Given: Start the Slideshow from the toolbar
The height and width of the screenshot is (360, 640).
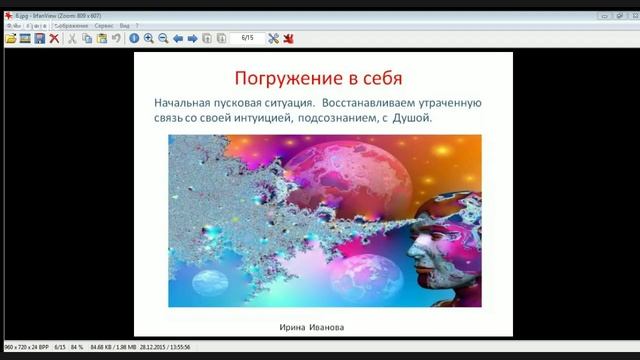Looking at the screenshot, I should coord(25,38).
